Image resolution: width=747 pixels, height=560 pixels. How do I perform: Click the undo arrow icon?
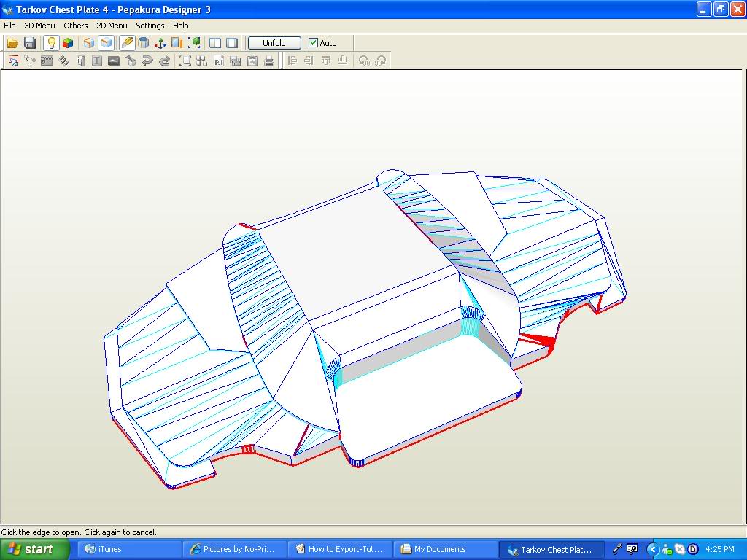point(147,61)
